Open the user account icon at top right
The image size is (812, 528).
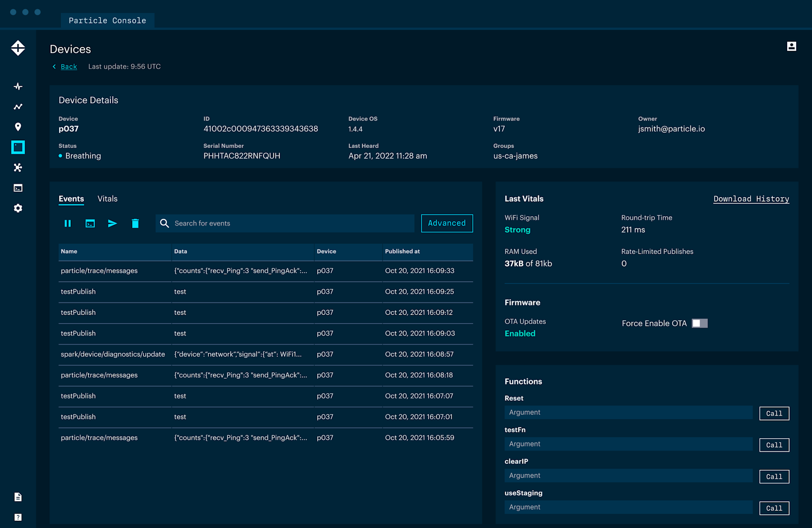[792, 46]
